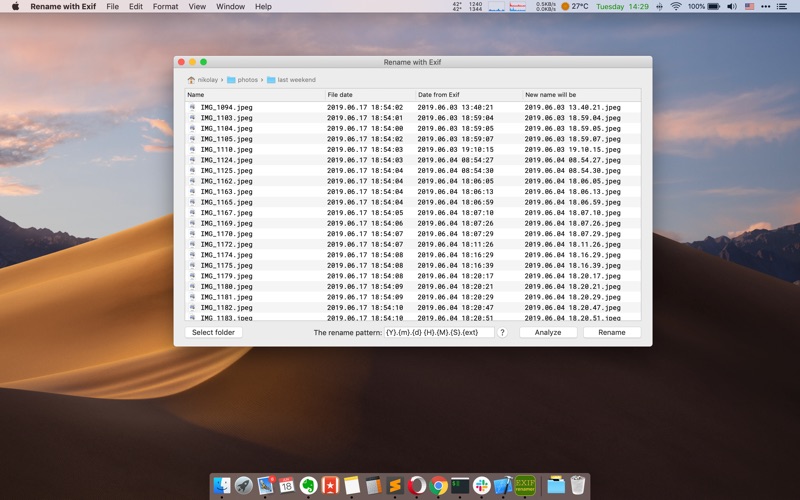Viewport: 800px width, 500px height.
Task: Open Calendar icon showing 18 in Dock
Action: (287, 485)
